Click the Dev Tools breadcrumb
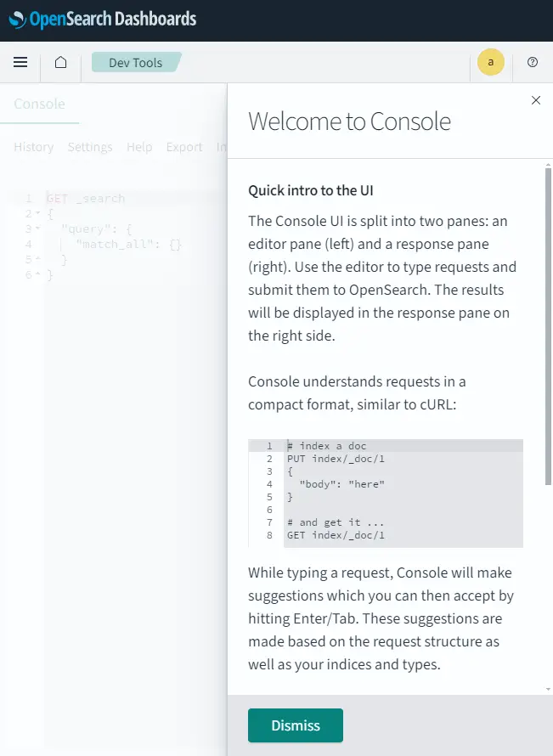 (135, 63)
